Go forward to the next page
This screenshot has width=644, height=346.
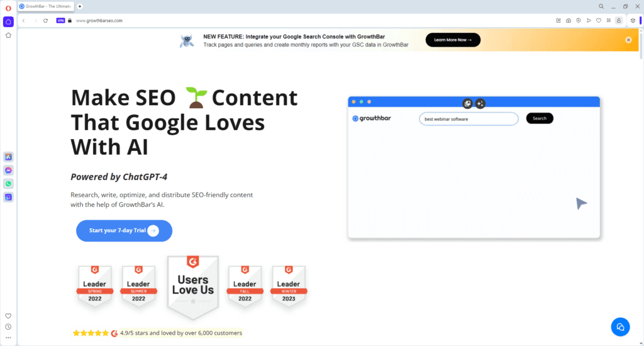tap(35, 21)
